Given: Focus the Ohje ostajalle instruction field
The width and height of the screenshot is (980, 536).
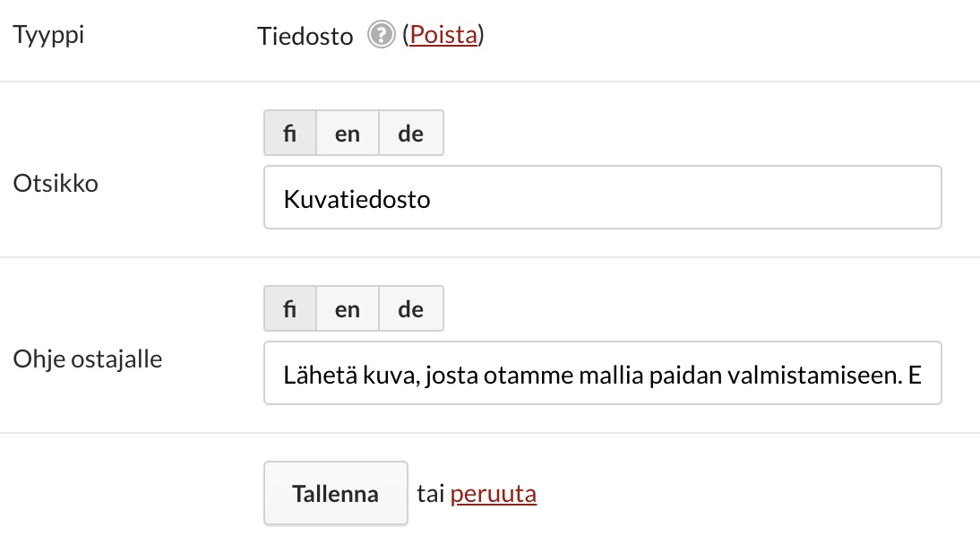Looking at the screenshot, I should coord(603,374).
